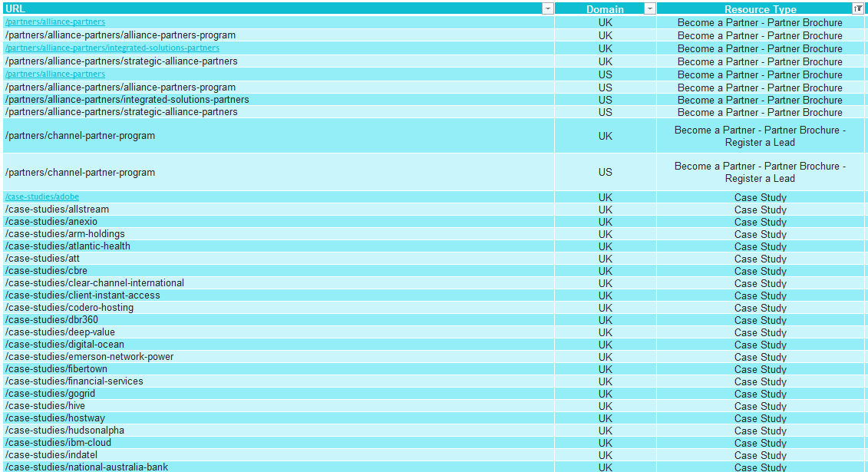Image resolution: width=868 pixels, height=472 pixels.
Task: Select the /case-studies/cbre cell
Action: [279, 271]
